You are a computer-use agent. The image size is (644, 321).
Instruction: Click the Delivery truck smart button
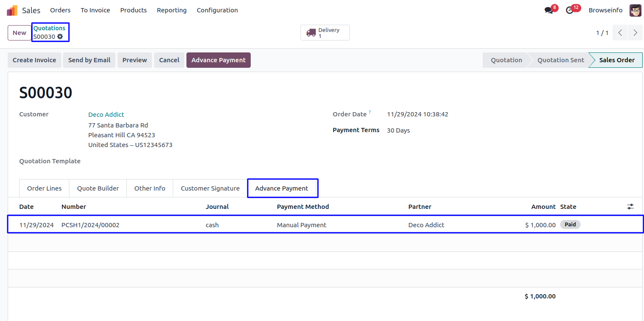pyautogui.click(x=325, y=33)
